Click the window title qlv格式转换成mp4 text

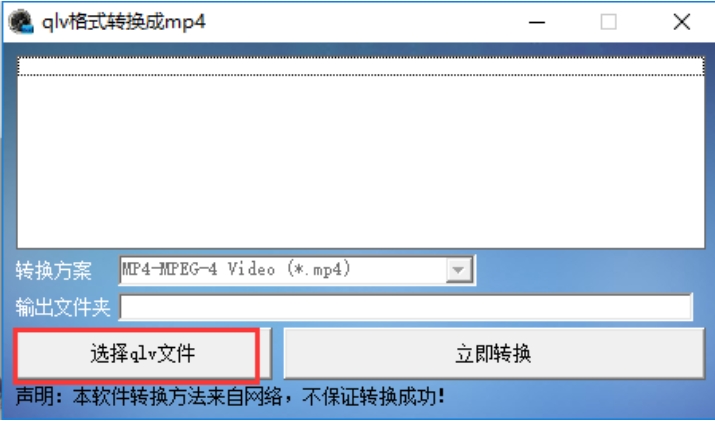point(124,21)
